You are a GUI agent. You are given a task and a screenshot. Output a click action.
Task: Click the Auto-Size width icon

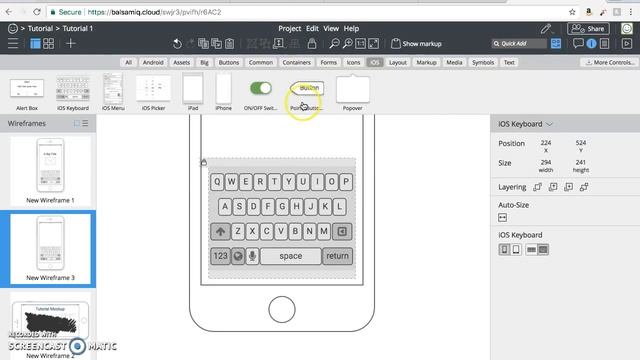(502, 218)
